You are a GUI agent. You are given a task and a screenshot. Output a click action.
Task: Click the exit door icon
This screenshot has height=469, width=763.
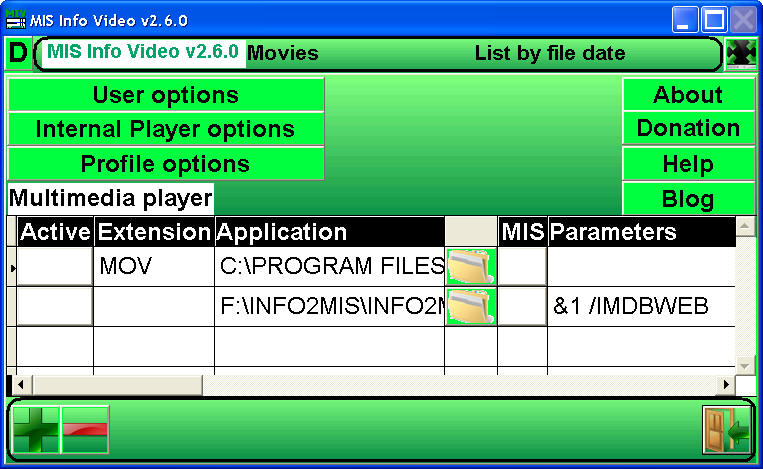point(727,430)
